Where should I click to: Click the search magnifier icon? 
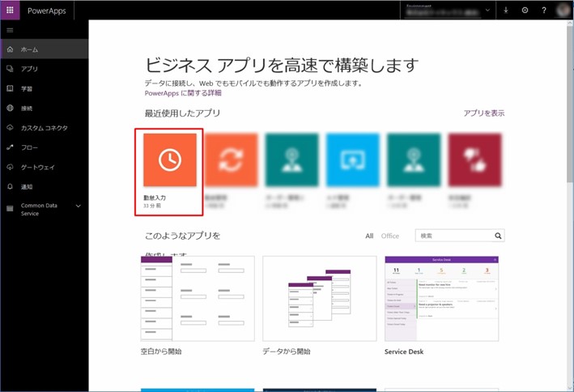click(x=498, y=236)
